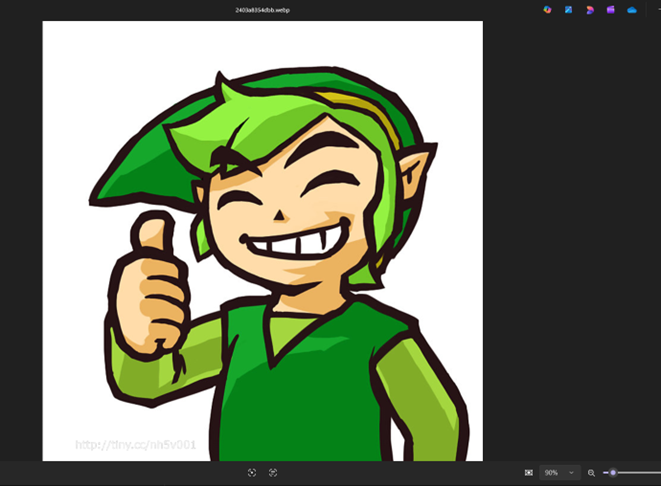The image size is (661, 486).
Task: Click the zoom slider handle
Action: coord(613,472)
